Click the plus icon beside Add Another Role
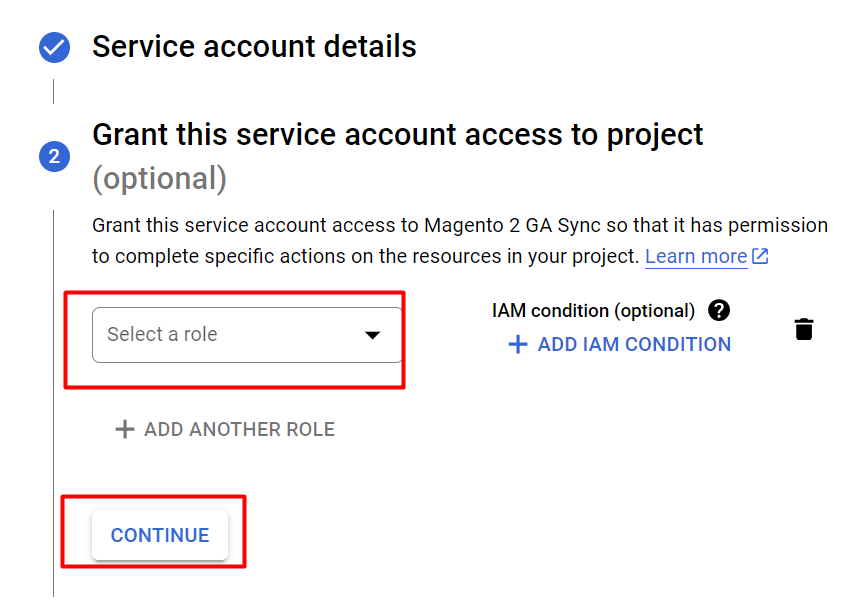Image resolution: width=843 pixels, height=600 pixels. [x=124, y=430]
